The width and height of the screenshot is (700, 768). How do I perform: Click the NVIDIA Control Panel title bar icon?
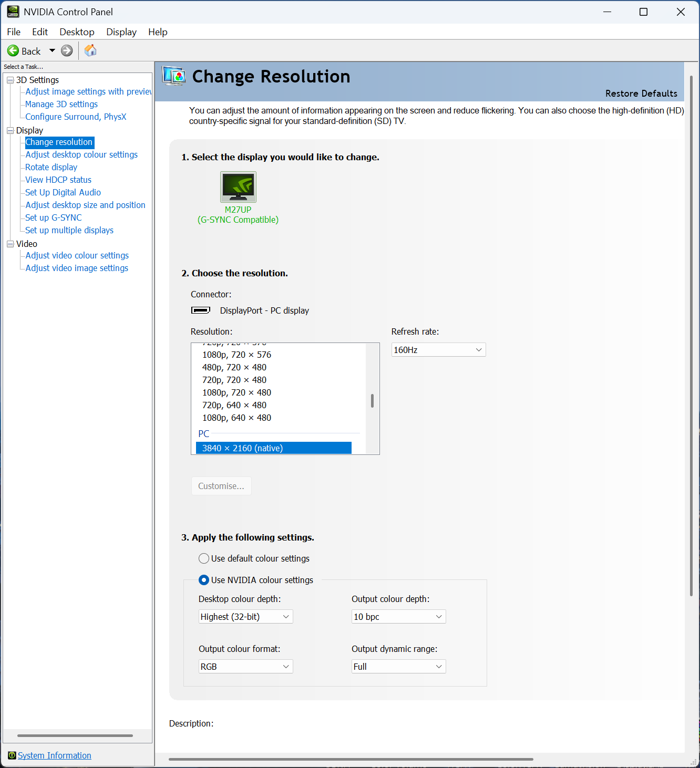pos(13,12)
